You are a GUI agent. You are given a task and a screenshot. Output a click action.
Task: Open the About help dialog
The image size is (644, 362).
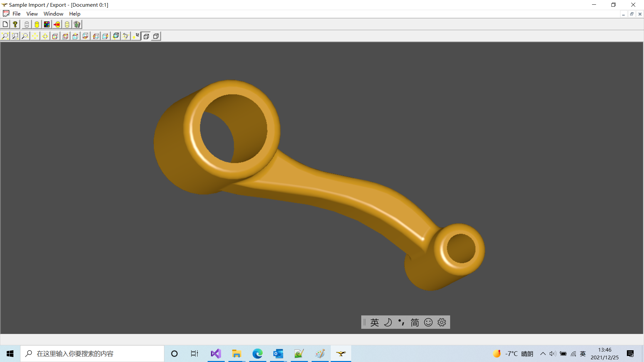15,24
